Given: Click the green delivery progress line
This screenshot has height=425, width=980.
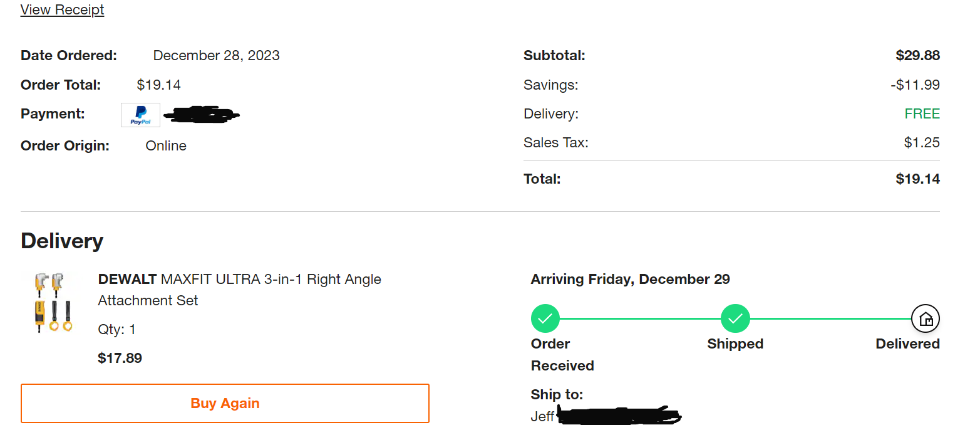Looking at the screenshot, I should (x=640, y=318).
